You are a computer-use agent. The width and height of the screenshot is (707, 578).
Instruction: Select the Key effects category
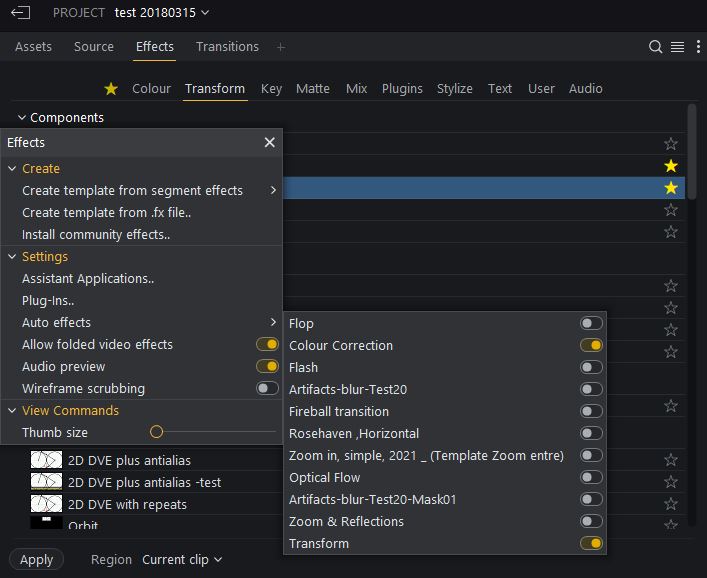271,88
